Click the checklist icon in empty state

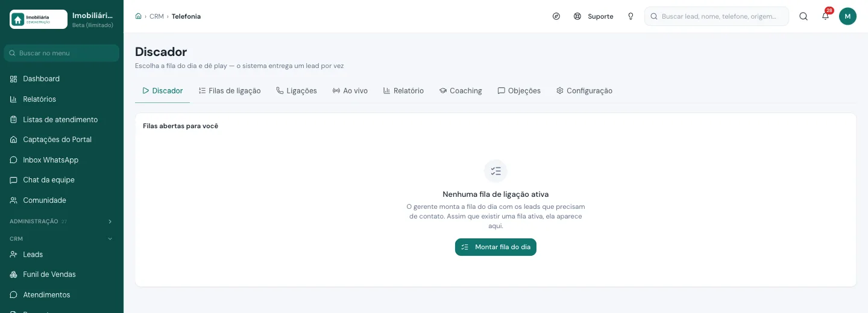(495, 171)
